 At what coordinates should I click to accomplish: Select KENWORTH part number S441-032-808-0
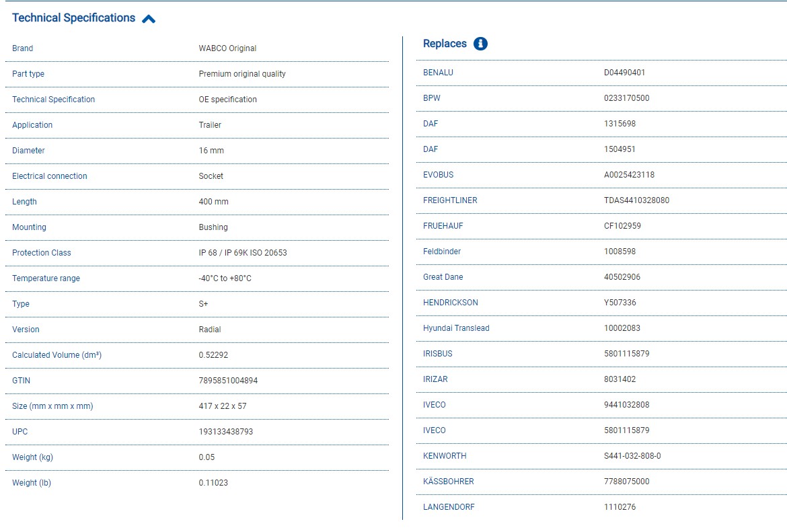pos(632,456)
